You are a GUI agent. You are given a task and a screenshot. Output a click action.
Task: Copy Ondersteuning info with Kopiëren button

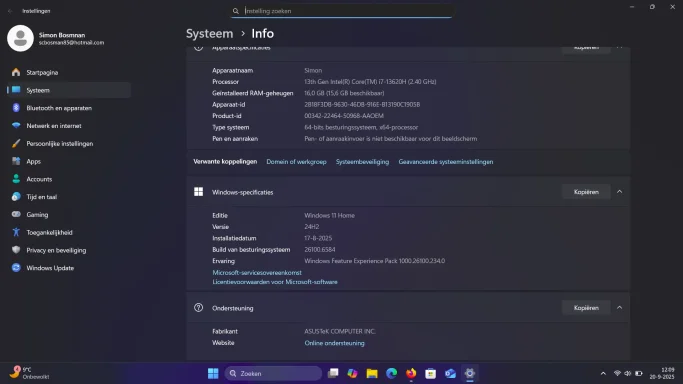tap(586, 308)
